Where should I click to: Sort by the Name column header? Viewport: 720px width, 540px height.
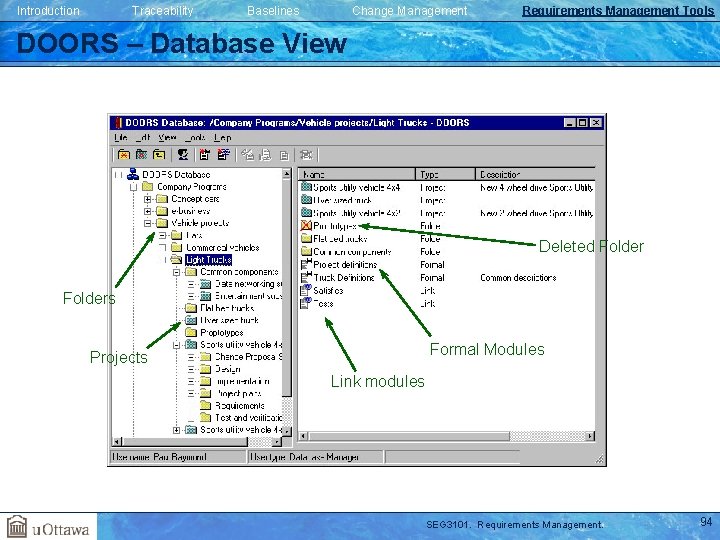click(x=356, y=174)
